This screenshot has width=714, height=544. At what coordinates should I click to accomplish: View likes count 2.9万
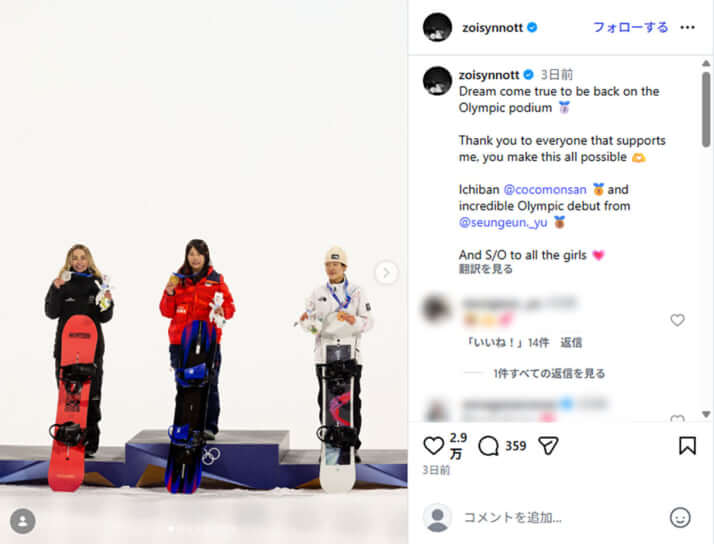coord(458,446)
